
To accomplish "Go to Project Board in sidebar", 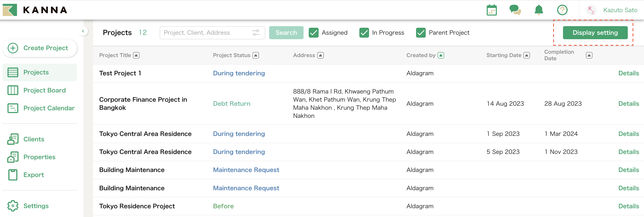I will click(44, 90).
